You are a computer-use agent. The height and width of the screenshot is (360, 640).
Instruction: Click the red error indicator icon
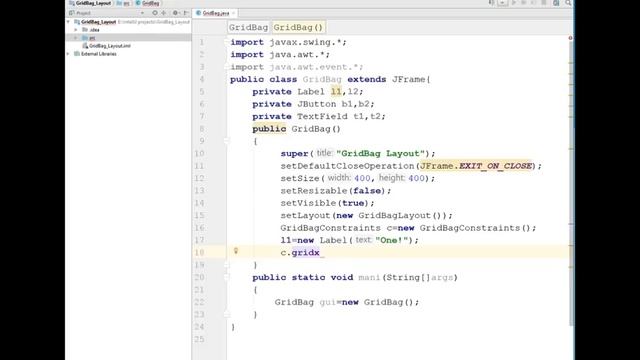(570, 38)
